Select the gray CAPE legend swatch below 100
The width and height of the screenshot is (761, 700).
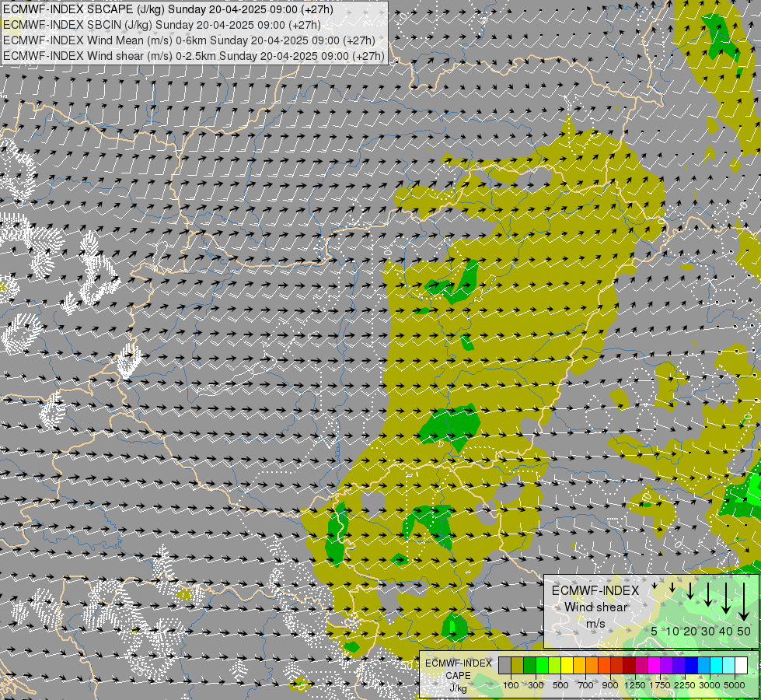pos(504,665)
